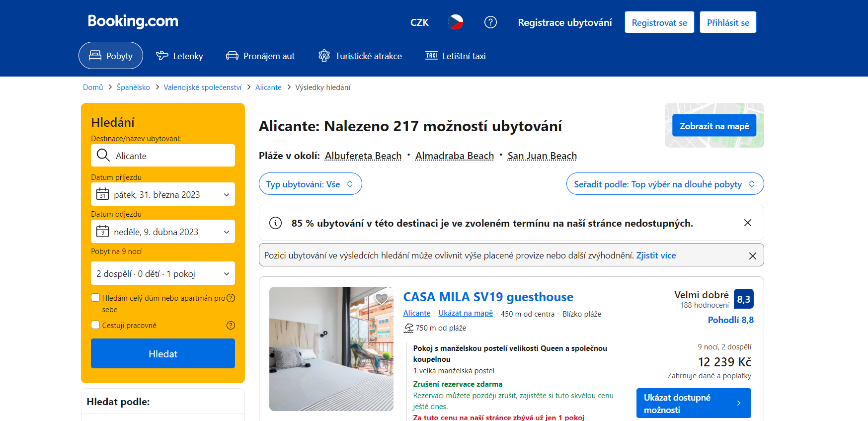Click the 'Registrovat se' button
Screen dimensions: 868x421
click(659, 22)
